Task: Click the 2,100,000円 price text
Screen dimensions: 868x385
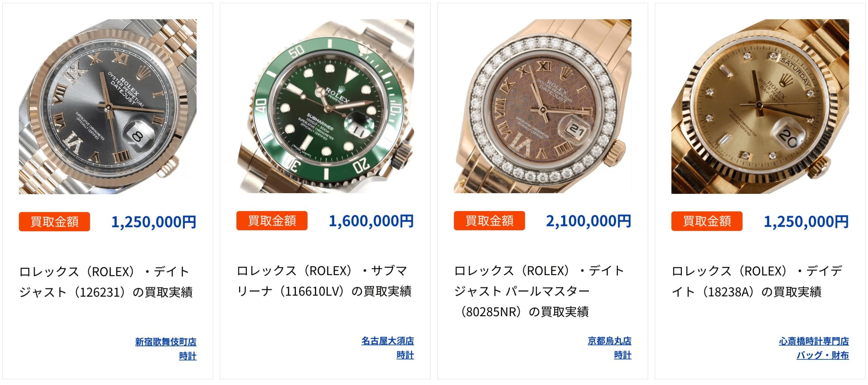Action: point(589,221)
